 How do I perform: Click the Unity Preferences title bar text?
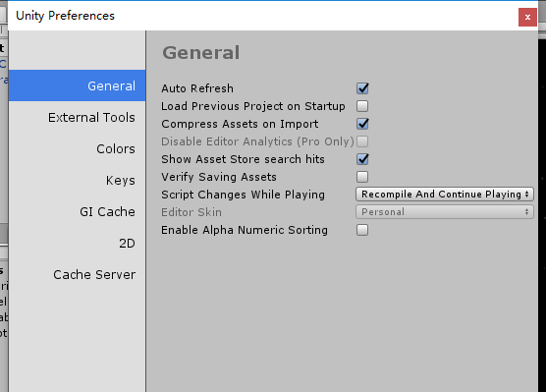click(65, 16)
